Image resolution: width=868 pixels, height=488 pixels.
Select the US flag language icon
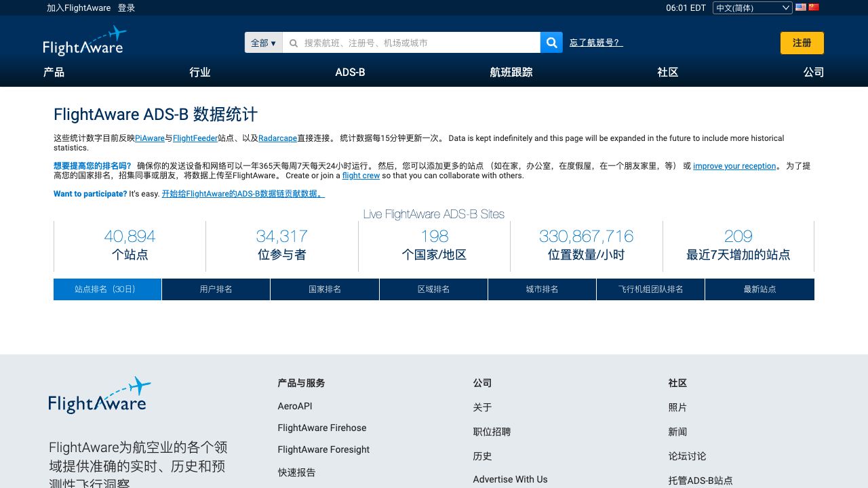pos(801,7)
